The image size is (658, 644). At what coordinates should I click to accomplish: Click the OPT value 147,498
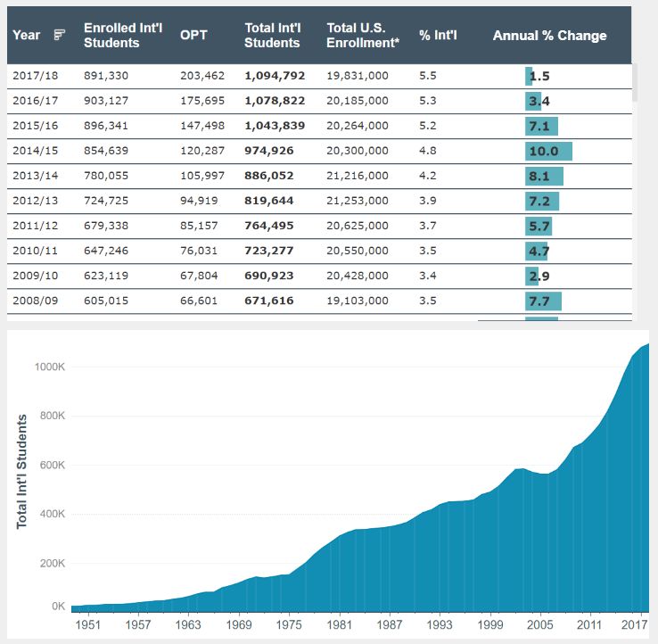click(x=202, y=126)
